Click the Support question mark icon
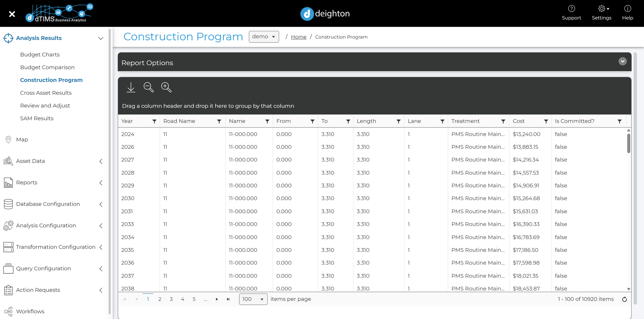 point(571,9)
